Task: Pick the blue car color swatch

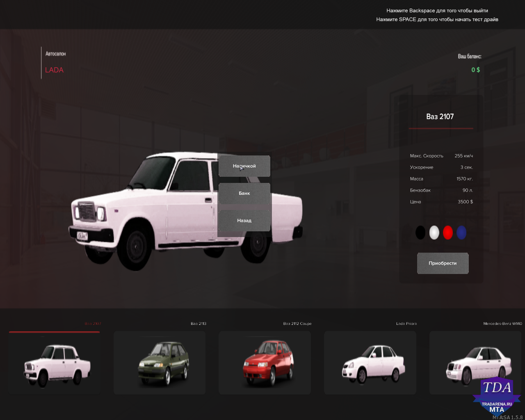Action: click(461, 233)
